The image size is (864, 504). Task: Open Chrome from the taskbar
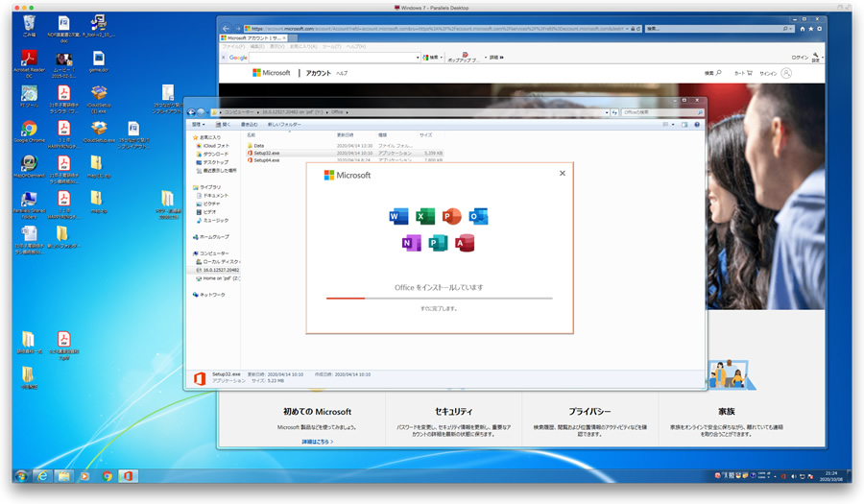[x=107, y=476]
